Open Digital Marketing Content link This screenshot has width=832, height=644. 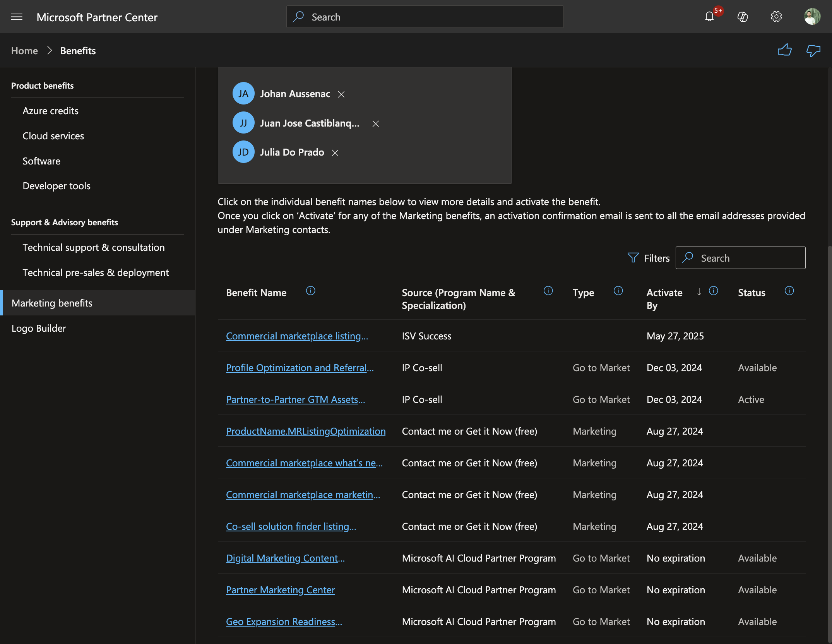click(285, 558)
